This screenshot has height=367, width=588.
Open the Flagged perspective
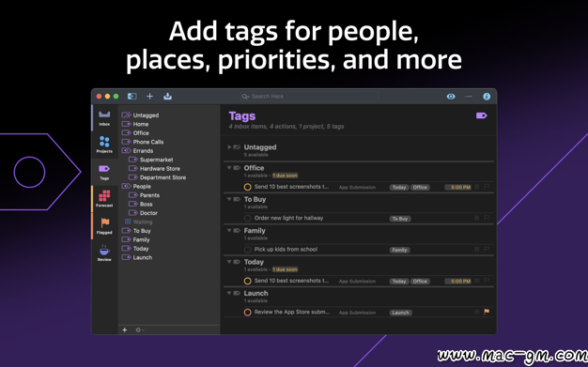pyautogui.click(x=104, y=225)
